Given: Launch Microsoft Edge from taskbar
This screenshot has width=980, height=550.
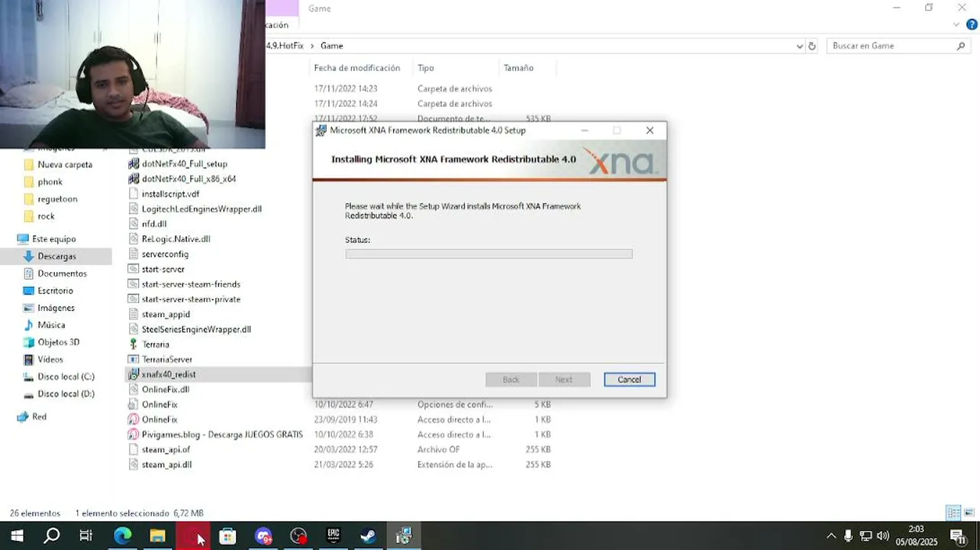Looking at the screenshot, I should point(122,536).
